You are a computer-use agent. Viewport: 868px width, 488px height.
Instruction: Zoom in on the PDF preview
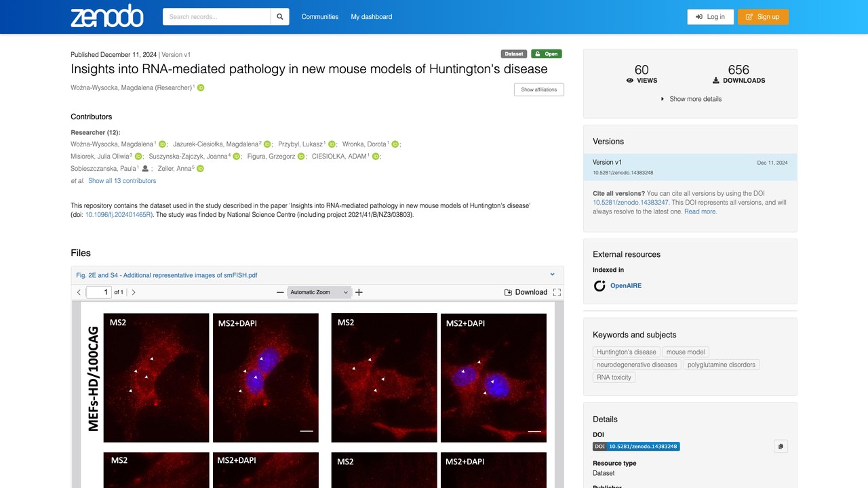pyautogui.click(x=359, y=292)
